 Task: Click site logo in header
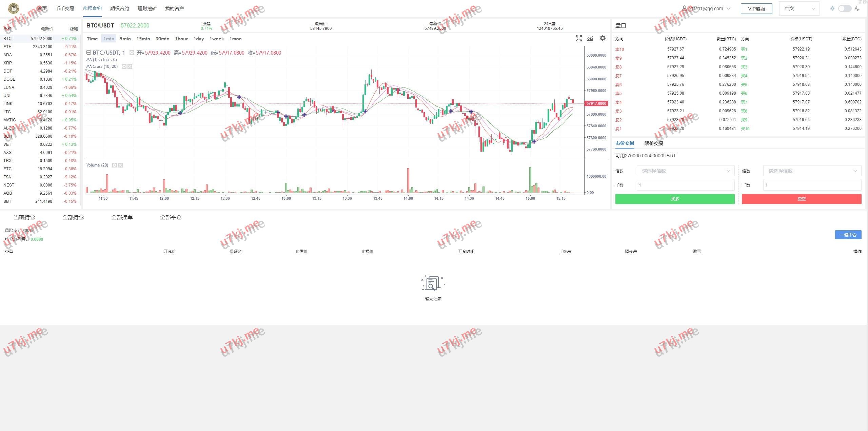coord(14,8)
